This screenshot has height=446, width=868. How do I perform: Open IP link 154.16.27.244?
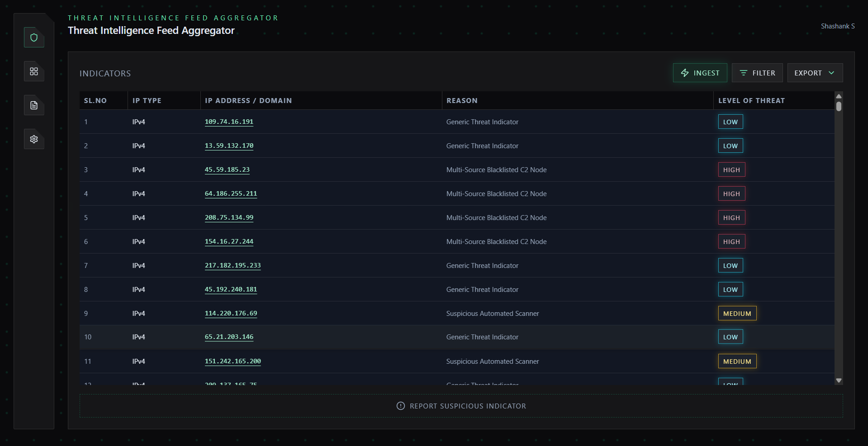(229, 241)
